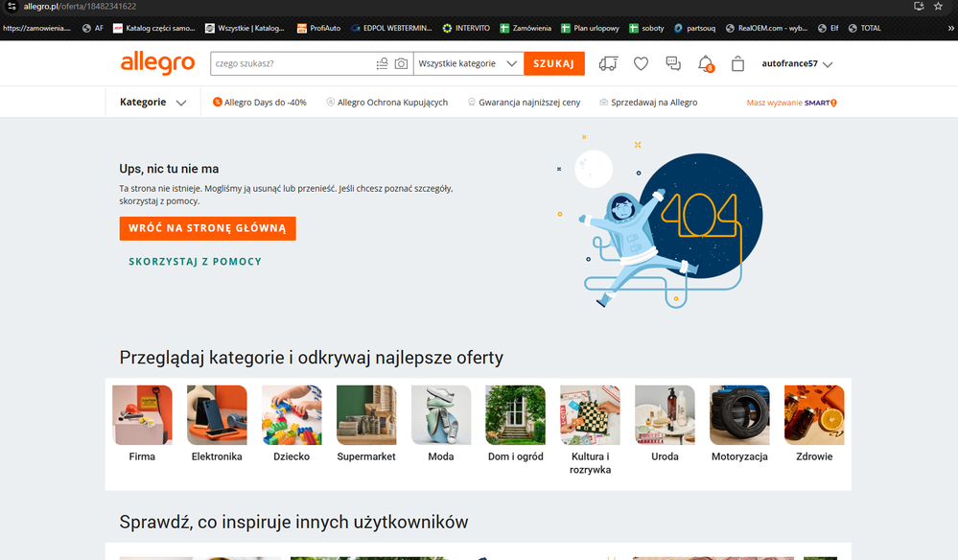
Task: Open image search camera icon
Action: (x=401, y=63)
